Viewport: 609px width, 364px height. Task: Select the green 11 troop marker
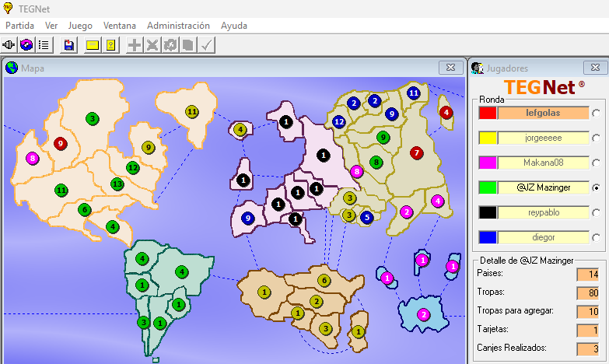click(x=61, y=191)
